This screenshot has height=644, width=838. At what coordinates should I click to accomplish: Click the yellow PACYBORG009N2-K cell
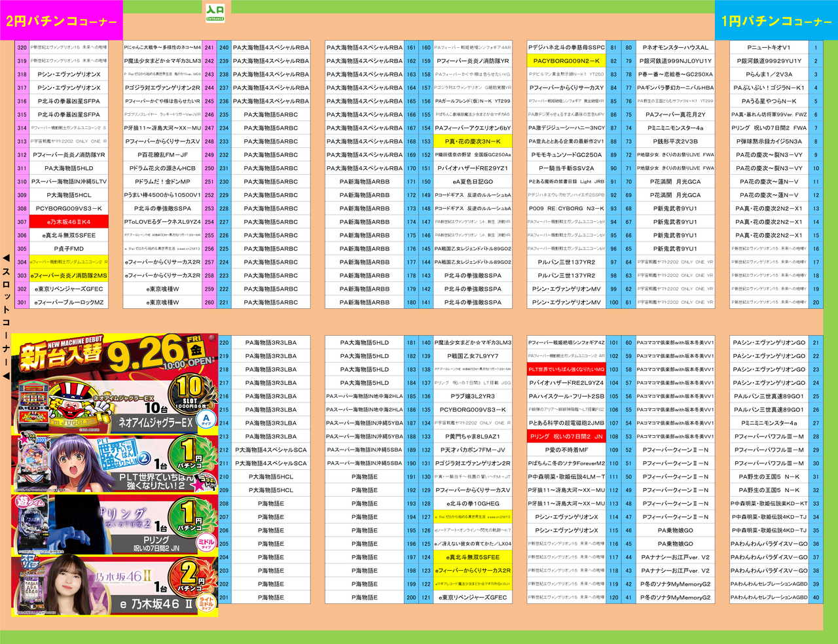[566, 61]
